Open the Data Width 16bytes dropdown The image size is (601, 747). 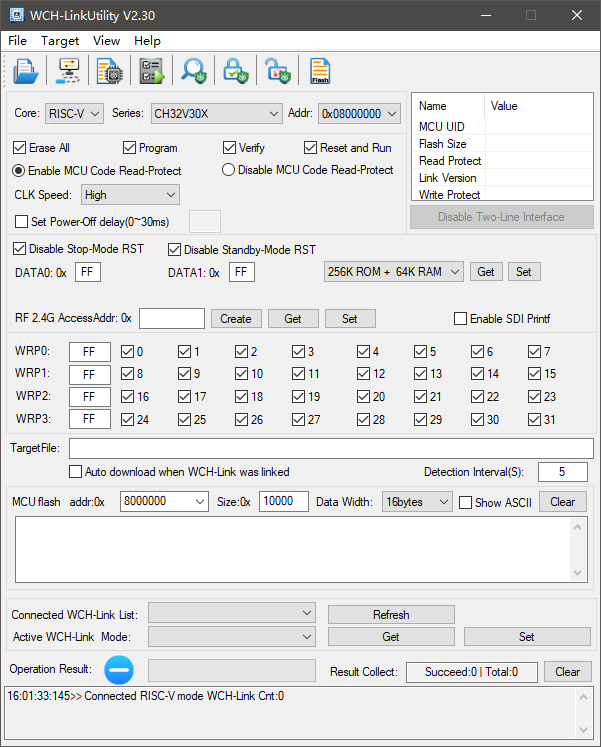417,502
